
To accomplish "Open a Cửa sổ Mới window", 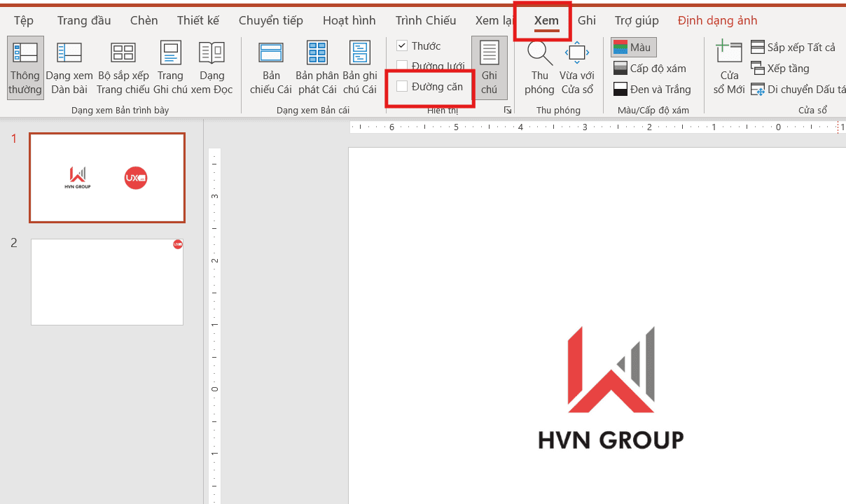I will tap(729, 68).
